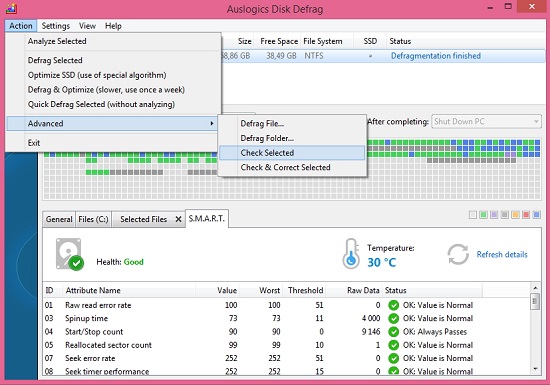Select the Spinup time row
550x385 pixels.
(x=287, y=318)
